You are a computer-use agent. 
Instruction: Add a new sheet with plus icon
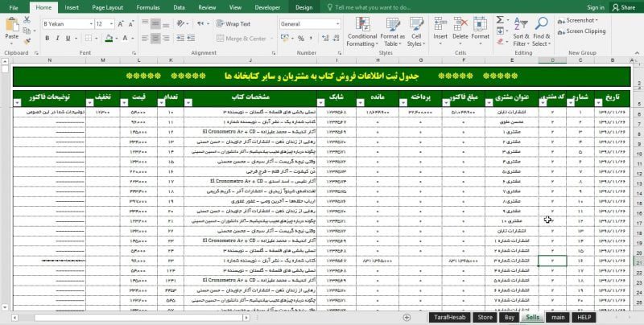[407, 317]
